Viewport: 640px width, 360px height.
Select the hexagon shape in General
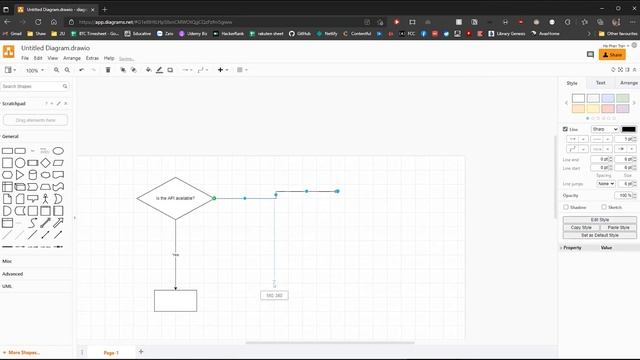7,175
